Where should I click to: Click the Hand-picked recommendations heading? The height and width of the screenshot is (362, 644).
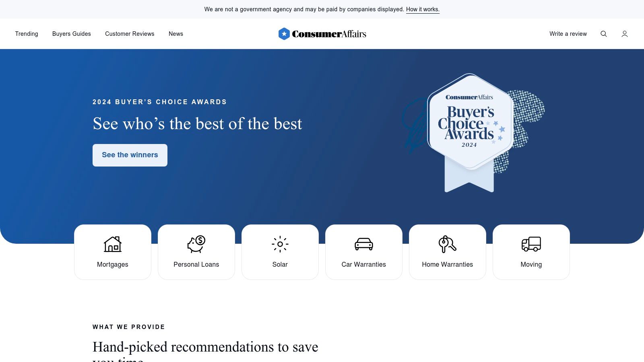[205, 351]
